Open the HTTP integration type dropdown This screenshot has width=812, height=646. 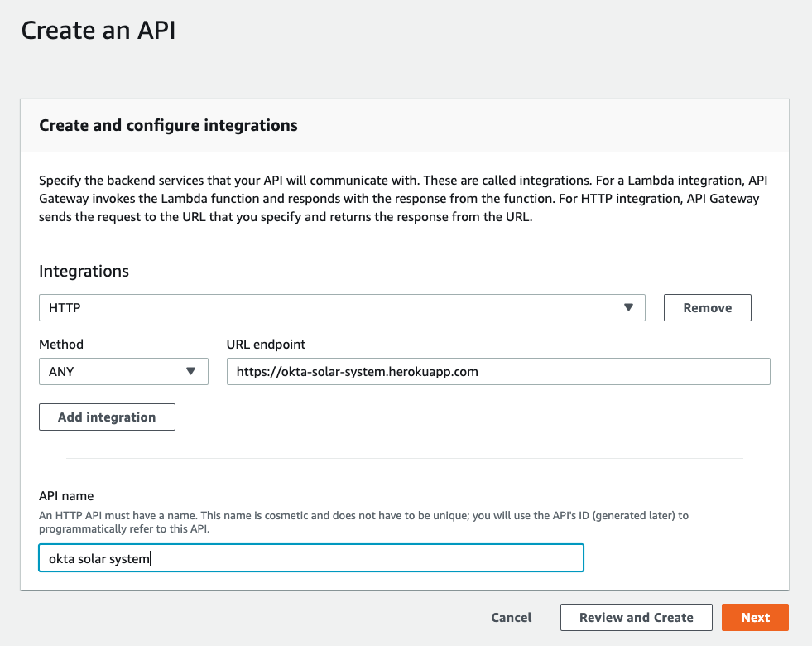[342, 308]
